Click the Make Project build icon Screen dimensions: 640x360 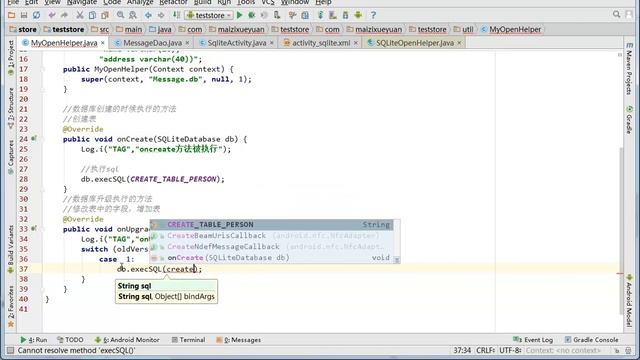(x=176, y=16)
